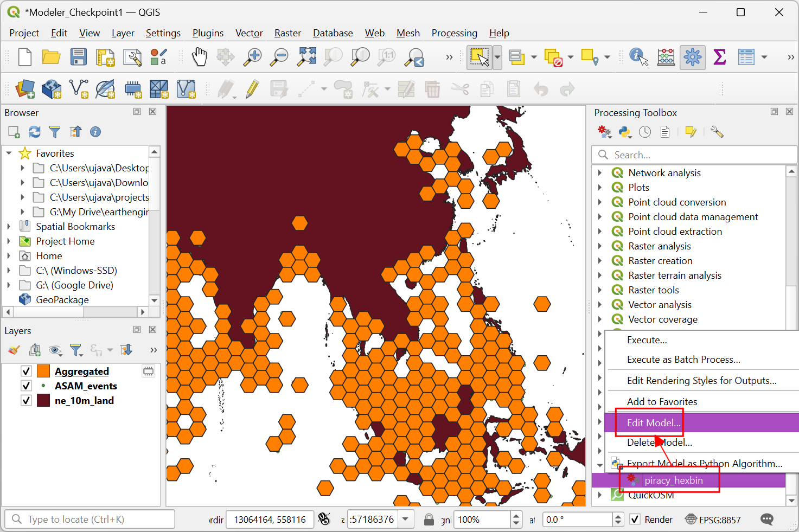799x532 pixels.
Task: Click the Aggregated layer orange color swatch
Action: tap(43, 371)
